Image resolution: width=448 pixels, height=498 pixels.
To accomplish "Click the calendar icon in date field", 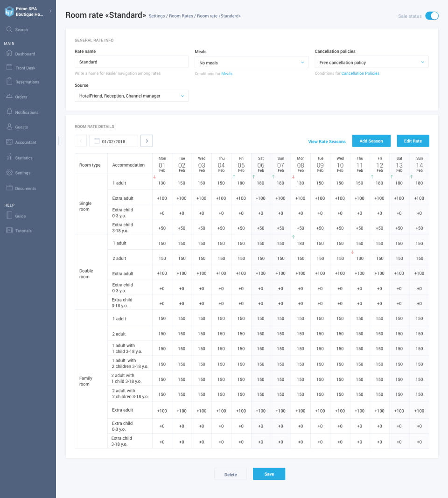I will (97, 140).
